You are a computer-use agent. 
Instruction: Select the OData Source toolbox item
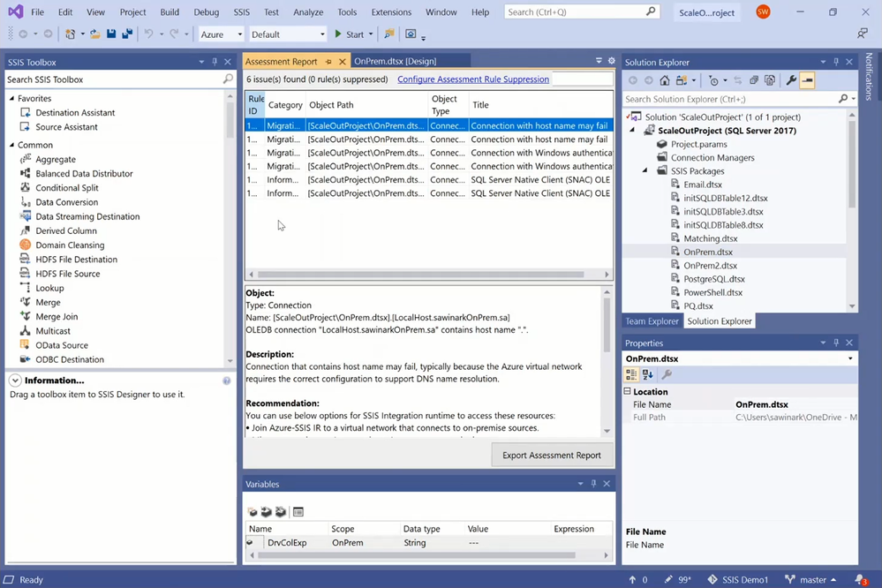click(x=61, y=345)
